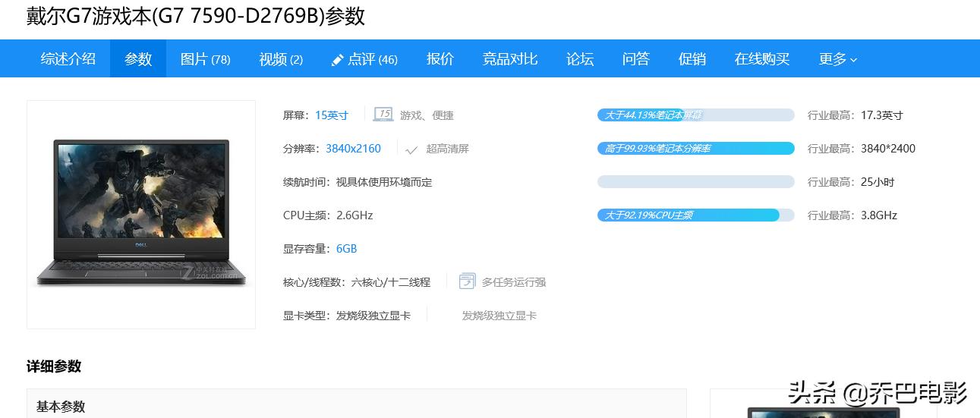This screenshot has height=418, width=980.
Task: Click the 超高清屏 tag text
Action: [447, 149]
